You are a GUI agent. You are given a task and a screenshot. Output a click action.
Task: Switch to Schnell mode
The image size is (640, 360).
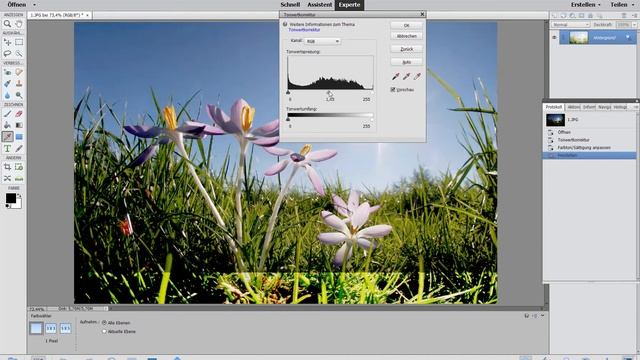tap(290, 4)
